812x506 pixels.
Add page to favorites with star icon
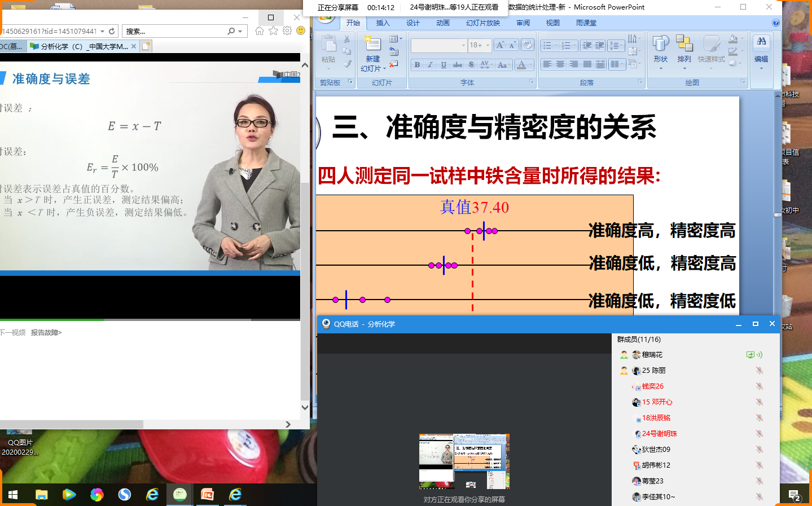tap(274, 31)
